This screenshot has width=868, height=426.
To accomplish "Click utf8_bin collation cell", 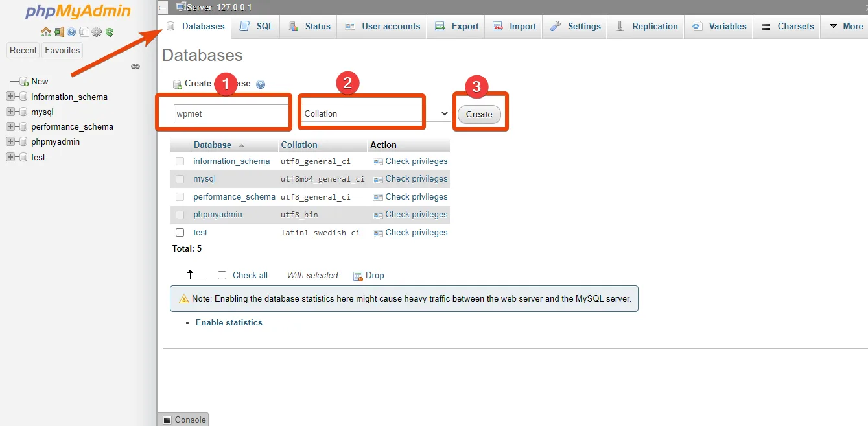I will tap(299, 215).
